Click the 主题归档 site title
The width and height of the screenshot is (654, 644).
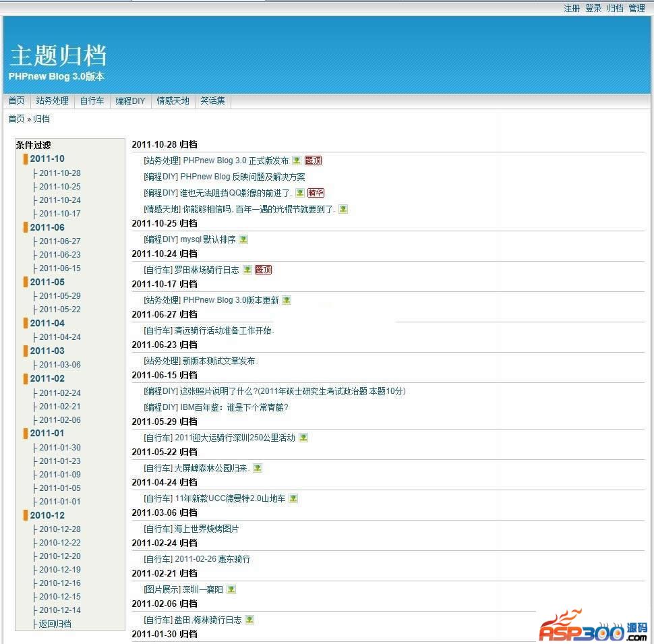pos(58,55)
